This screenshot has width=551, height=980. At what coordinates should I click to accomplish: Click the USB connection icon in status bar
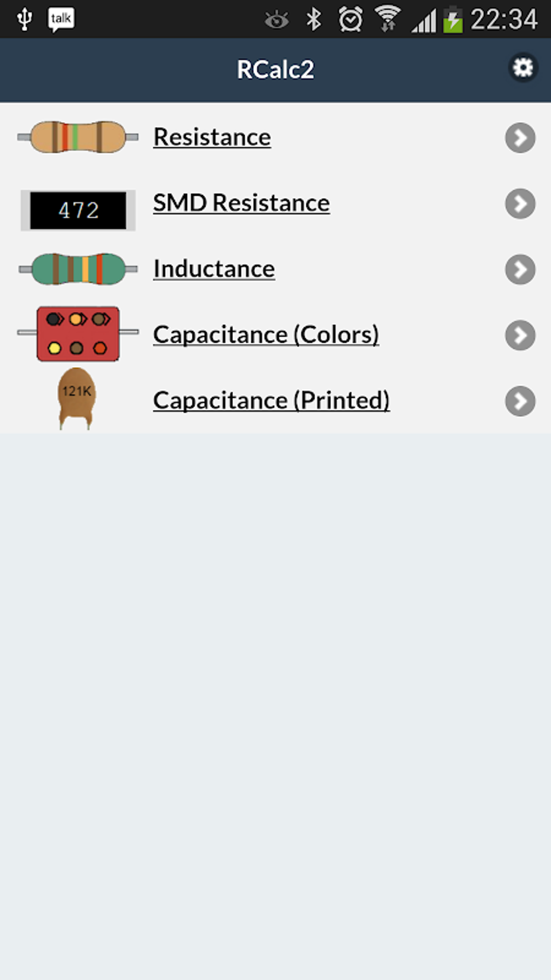(24, 18)
